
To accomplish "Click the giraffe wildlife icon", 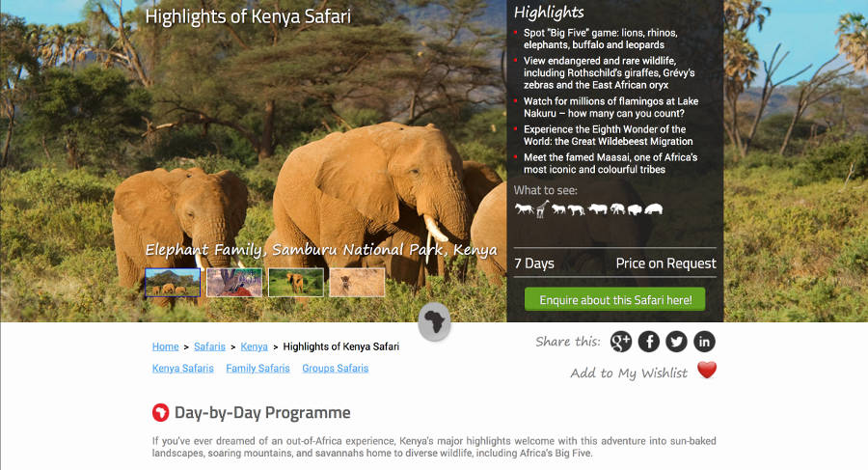I will (541, 208).
